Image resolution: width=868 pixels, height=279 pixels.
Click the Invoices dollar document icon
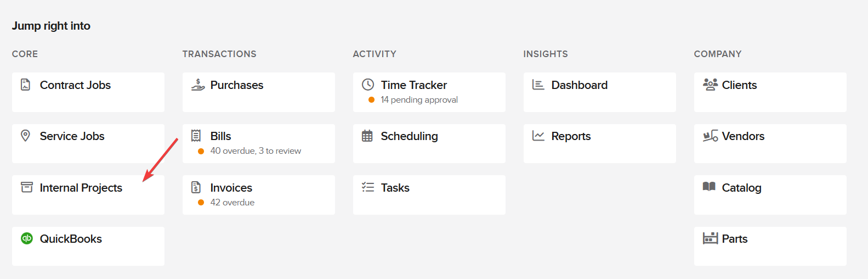point(196,187)
